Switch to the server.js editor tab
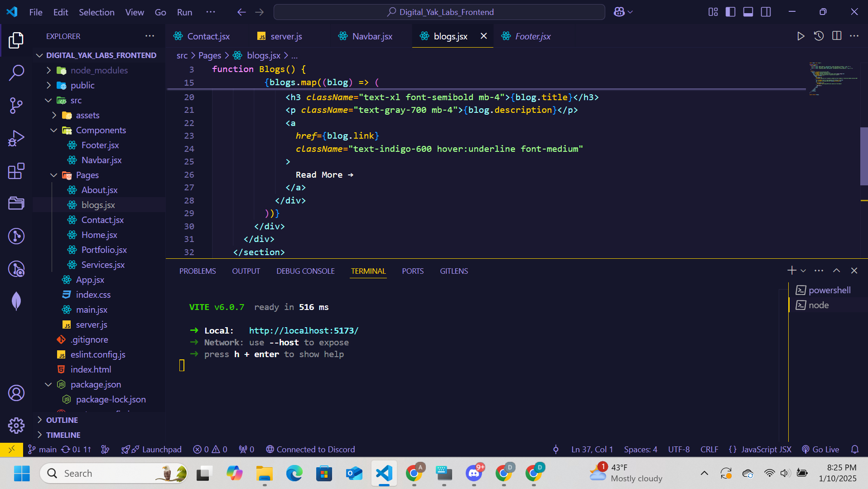The height and width of the screenshot is (489, 868). pos(286,36)
